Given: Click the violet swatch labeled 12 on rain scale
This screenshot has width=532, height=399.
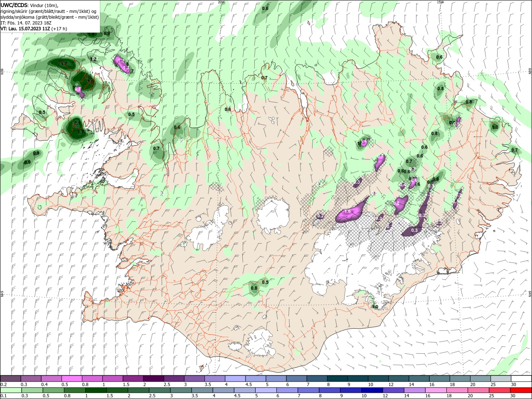Looking at the screenshot, I should click(x=393, y=390).
